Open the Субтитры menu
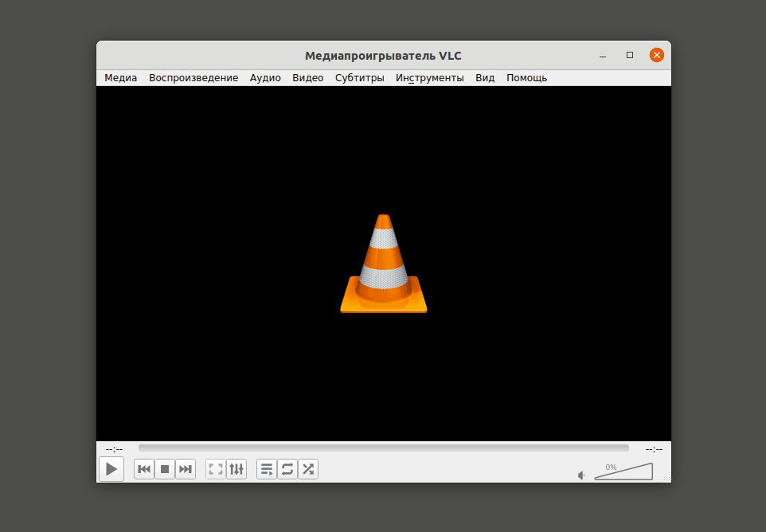This screenshot has width=766, height=532. tap(360, 78)
